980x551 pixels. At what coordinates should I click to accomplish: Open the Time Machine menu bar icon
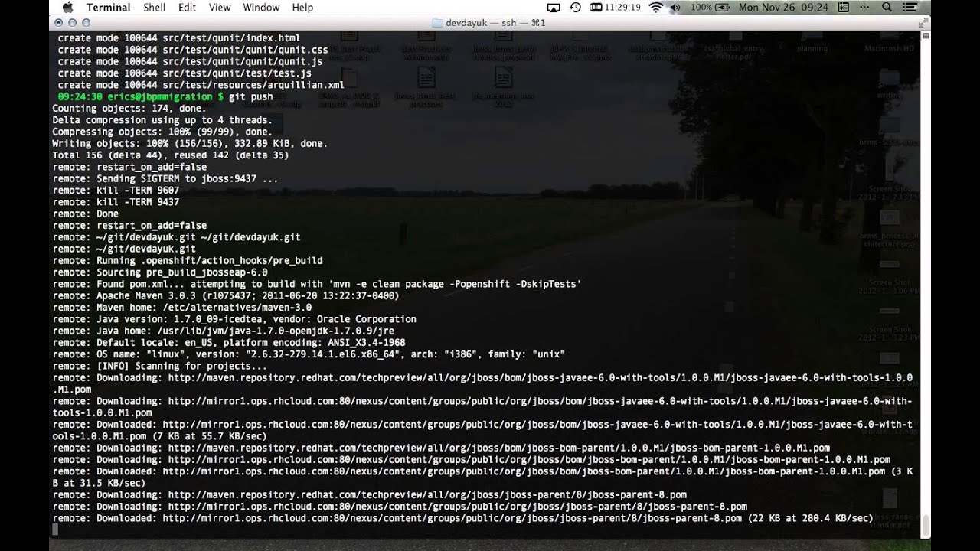tap(576, 8)
